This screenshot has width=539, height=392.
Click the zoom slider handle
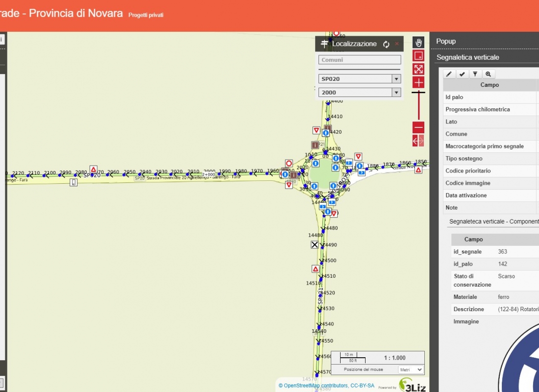[418, 92]
